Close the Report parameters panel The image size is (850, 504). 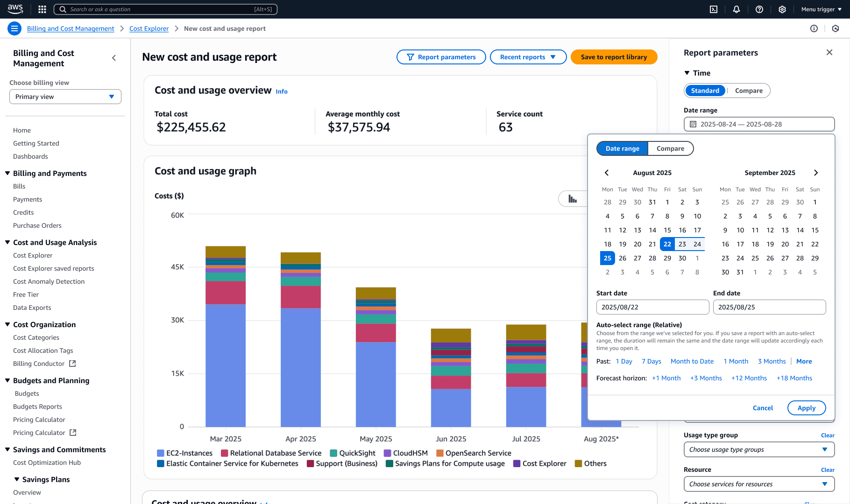point(829,52)
